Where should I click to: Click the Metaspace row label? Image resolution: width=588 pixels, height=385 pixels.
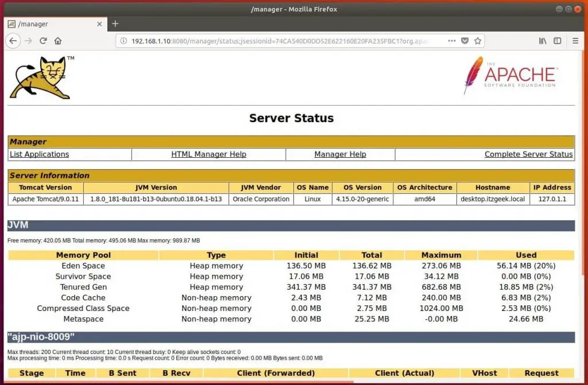tap(83, 319)
